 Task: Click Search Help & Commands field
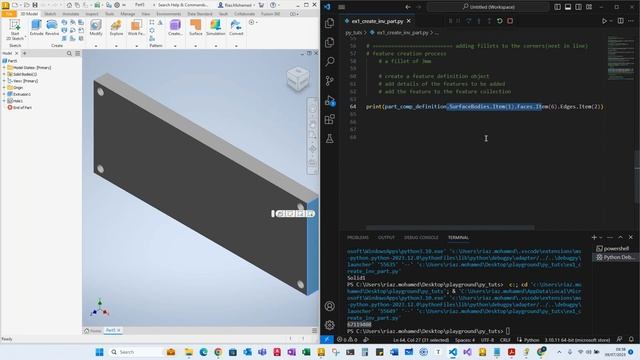point(183,5)
